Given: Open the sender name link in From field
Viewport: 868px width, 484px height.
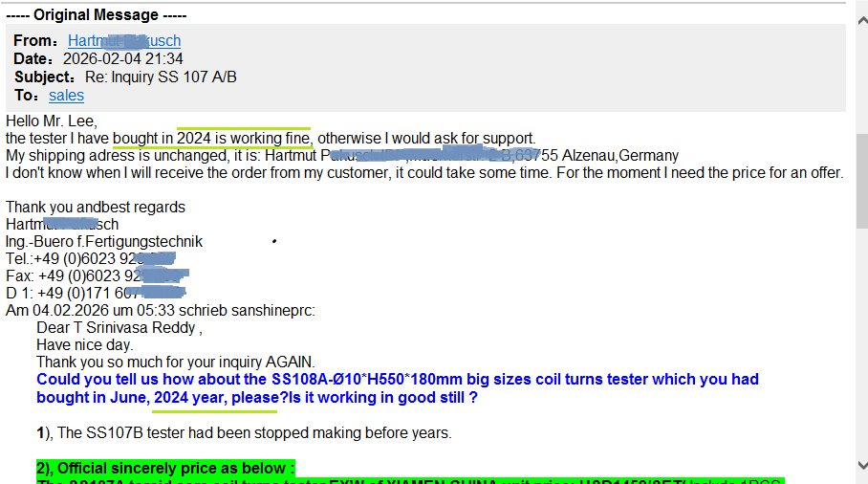Looking at the screenshot, I should point(123,41).
